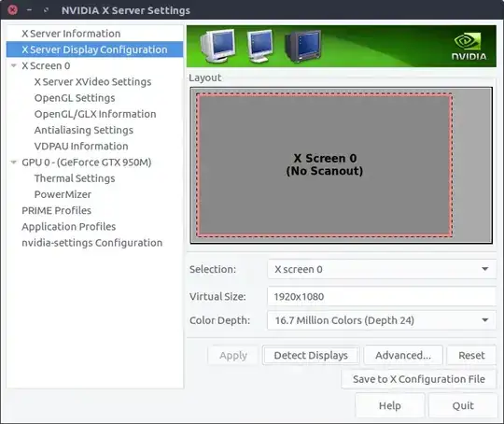The width and height of the screenshot is (504, 424).
Task: Open the Selection dropdown showing X screen 0
Action: [382, 269]
